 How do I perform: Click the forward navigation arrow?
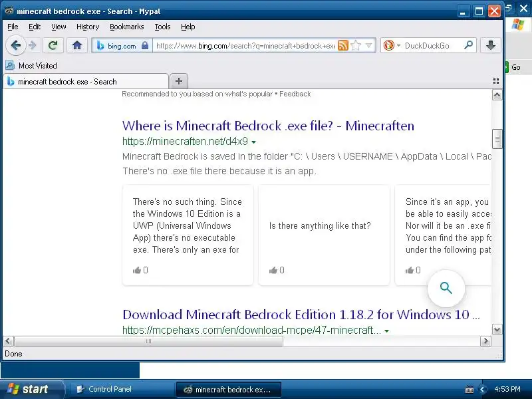pos(33,45)
